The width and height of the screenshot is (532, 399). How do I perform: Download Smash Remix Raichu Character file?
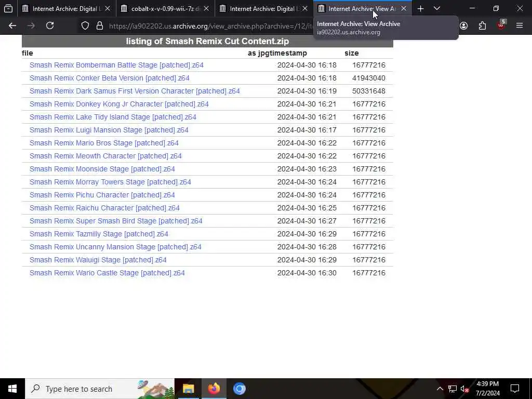point(104,208)
